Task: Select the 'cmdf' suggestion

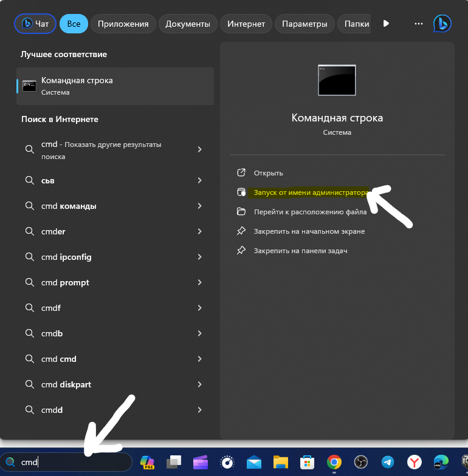Action: [115, 308]
